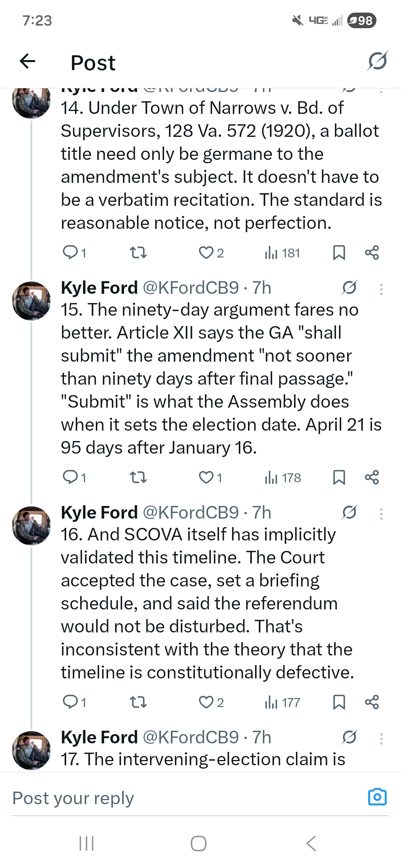401x868 pixels.
Task: Open the camera icon in the reply bar
Action: 377,797
